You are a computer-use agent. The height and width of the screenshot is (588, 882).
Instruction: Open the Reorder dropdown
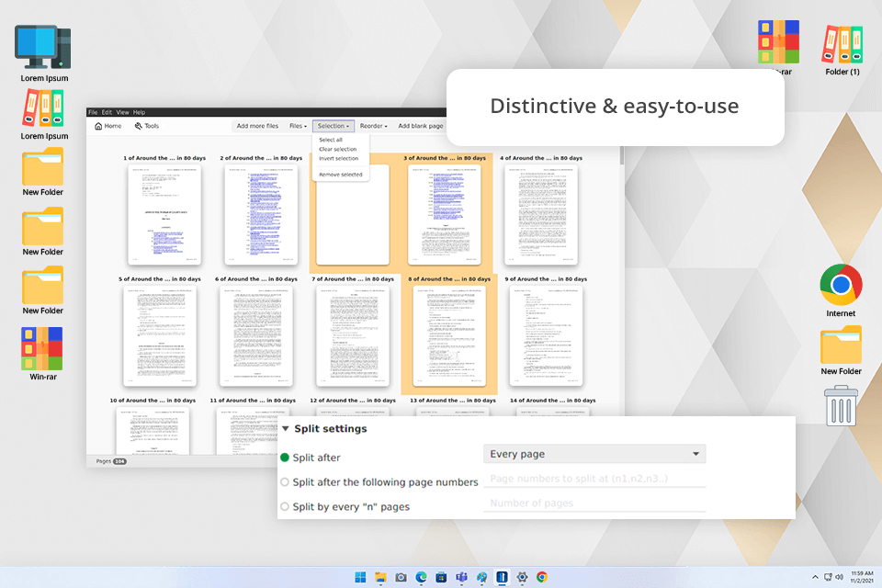374,126
